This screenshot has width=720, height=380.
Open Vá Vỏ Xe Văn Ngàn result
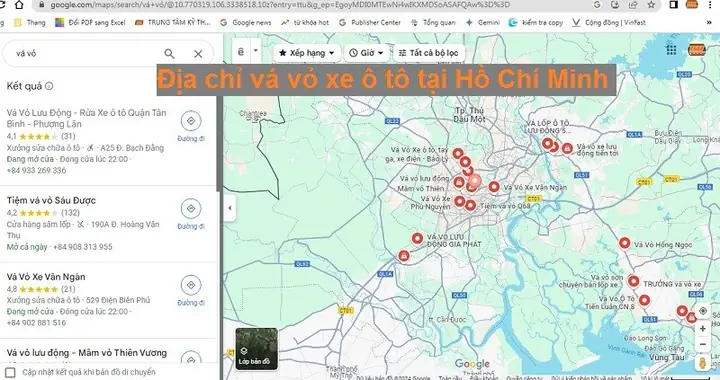tap(46, 277)
